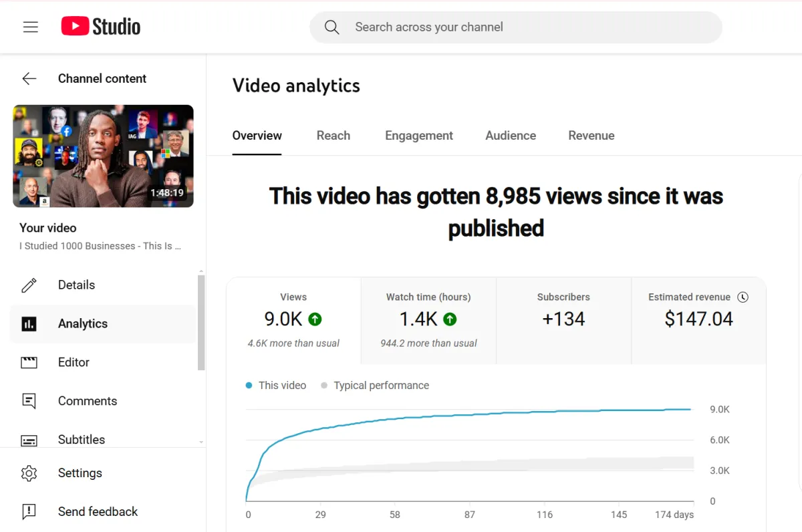Open the hamburger navigation menu
This screenshot has width=802, height=532.
pyautogui.click(x=30, y=27)
